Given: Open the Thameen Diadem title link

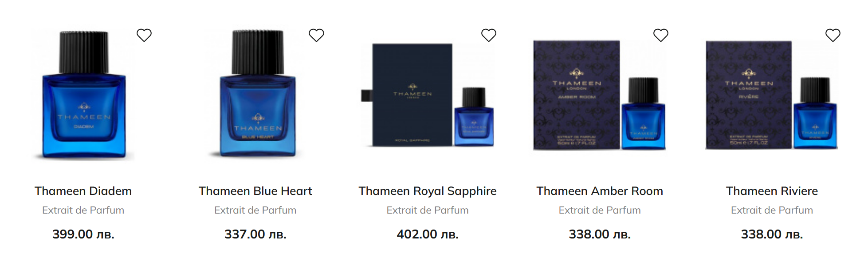Looking at the screenshot, I should click(x=83, y=191).
